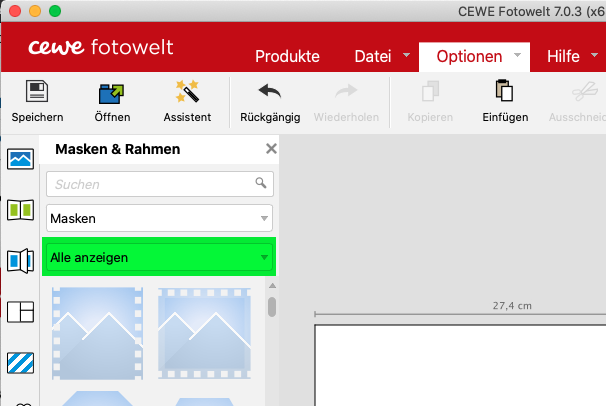The width and height of the screenshot is (606, 406).
Task: Click the white canvas page
Action: (460, 365)
